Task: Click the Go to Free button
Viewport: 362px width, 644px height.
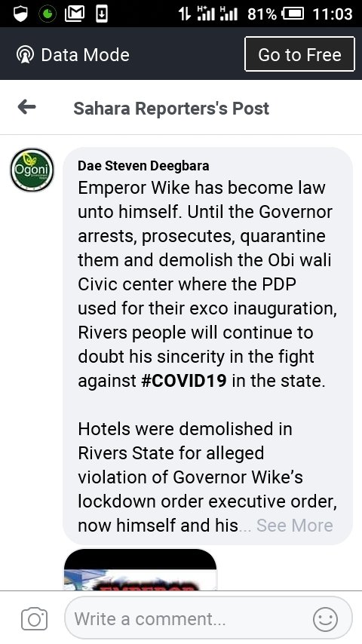Action: (299, 54)
